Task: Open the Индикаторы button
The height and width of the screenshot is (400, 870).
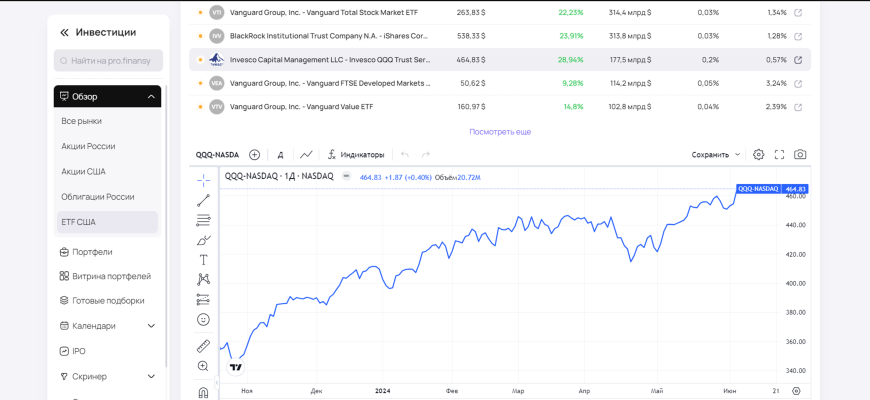Action: point(356,155)
